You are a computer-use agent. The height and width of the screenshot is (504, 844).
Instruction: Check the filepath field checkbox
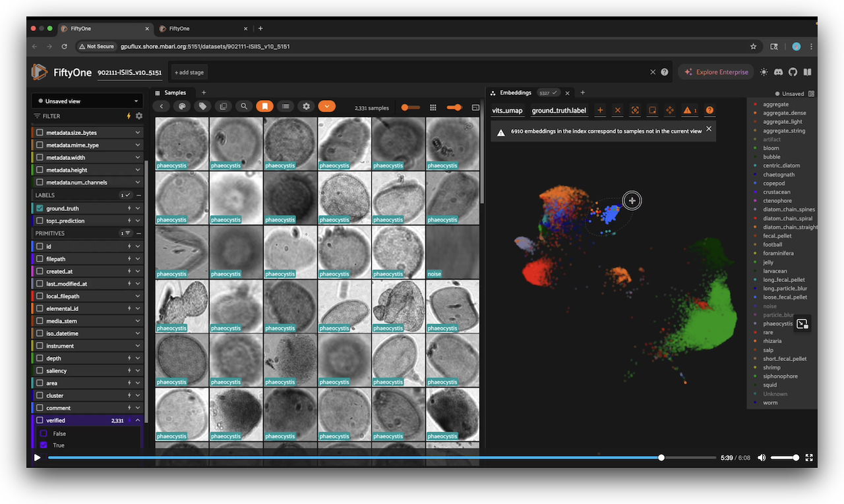click(40, 259)
